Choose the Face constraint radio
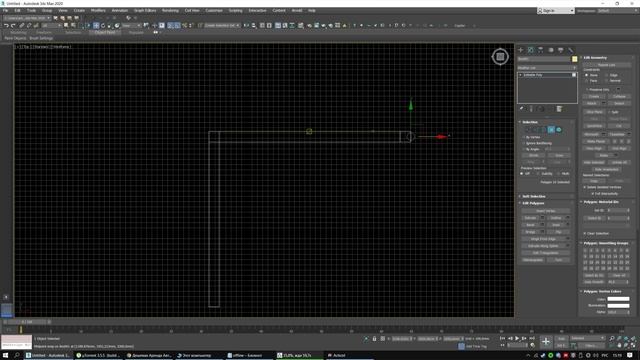The image size is (640, 360). 587,81
